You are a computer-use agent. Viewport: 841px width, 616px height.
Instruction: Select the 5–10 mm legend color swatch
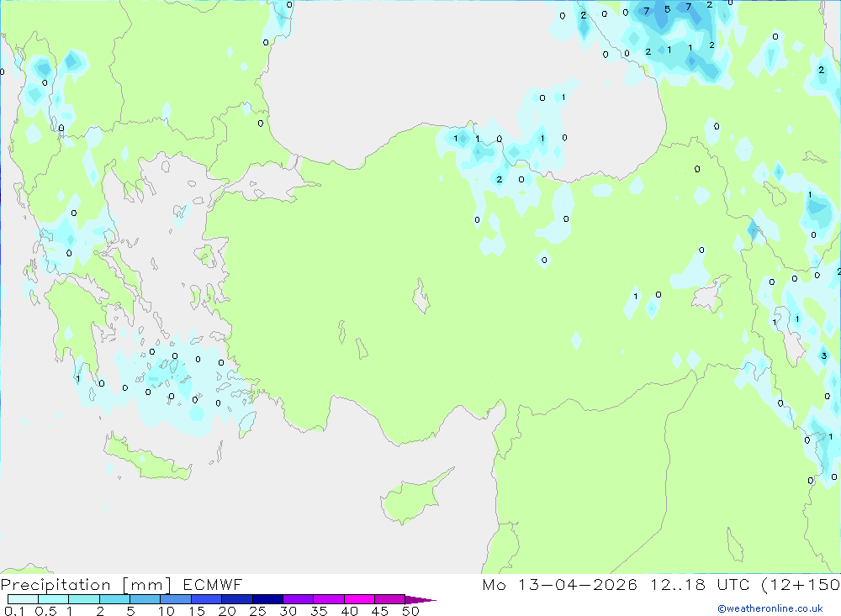coord(145,599)
